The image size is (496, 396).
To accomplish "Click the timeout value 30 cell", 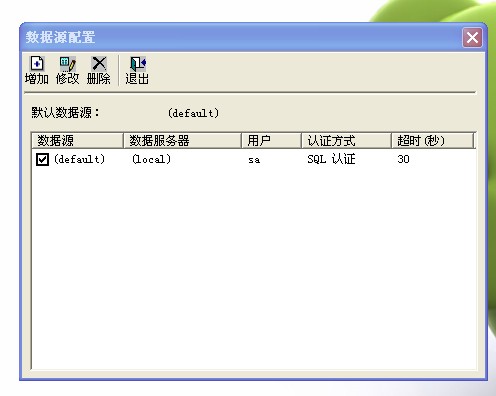I will coord(403,159).
